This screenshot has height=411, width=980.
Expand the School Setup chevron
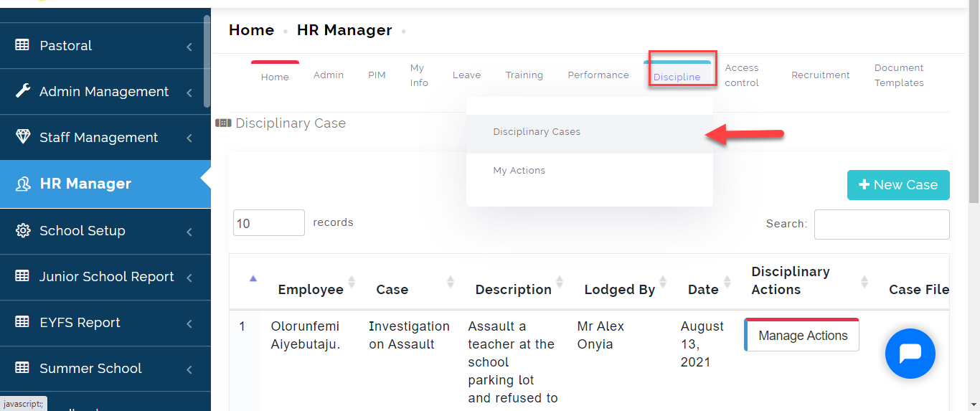tap(189, 232)
